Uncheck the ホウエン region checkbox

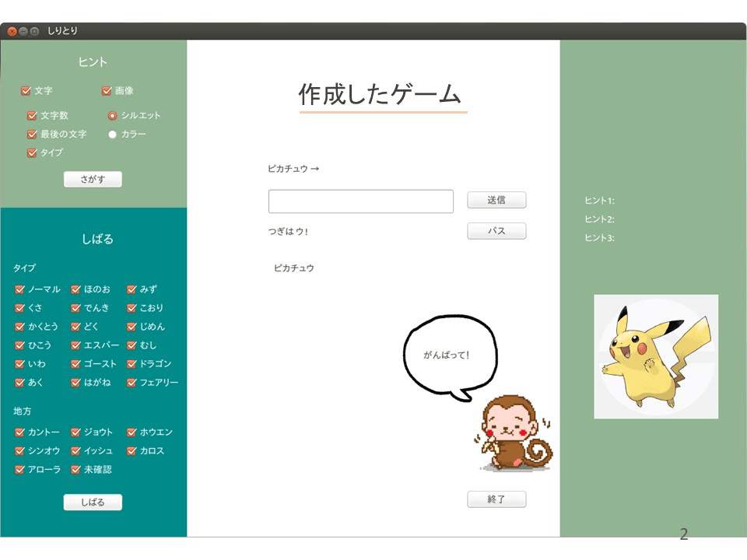[x=132, y=432]
